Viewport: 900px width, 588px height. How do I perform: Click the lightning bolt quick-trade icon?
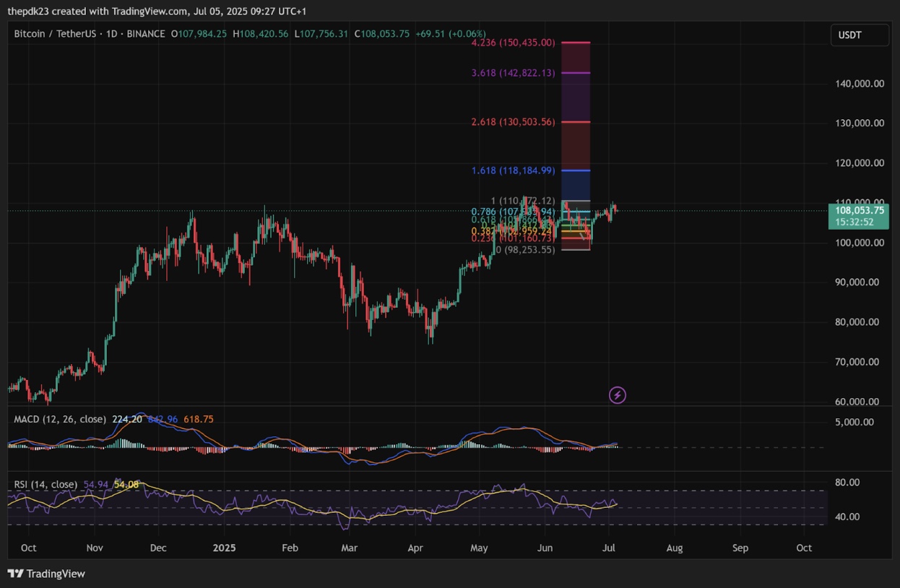(x=618, y=394)
